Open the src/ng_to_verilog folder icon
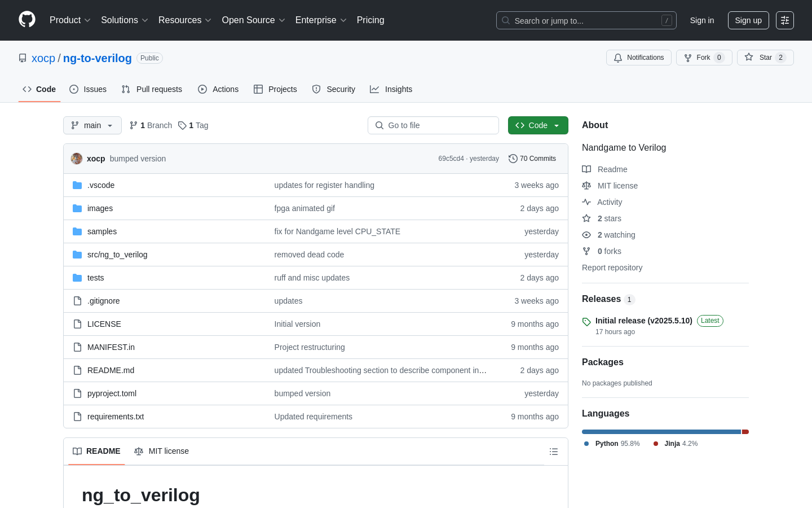Viewport: 812px width, 508px height. click(77, 255)
